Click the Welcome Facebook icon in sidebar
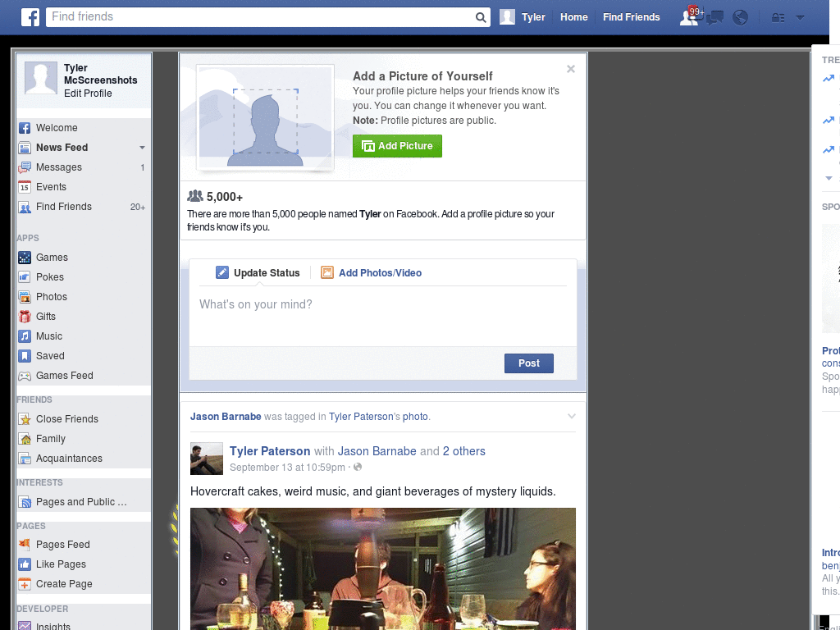This screenshot has height=630, width=840. [x=25, y=128]
